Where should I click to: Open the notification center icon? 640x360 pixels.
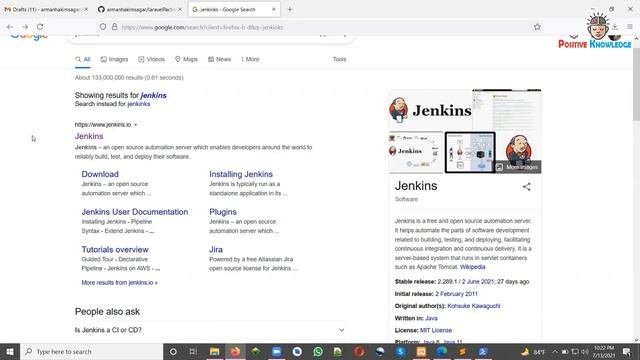point(627,351)
